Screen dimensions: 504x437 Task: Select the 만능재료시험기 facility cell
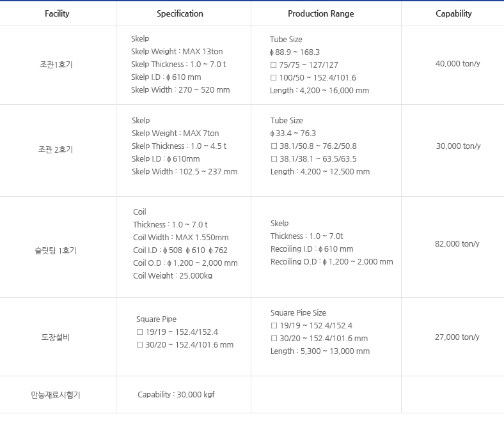(x=56, y=395)
